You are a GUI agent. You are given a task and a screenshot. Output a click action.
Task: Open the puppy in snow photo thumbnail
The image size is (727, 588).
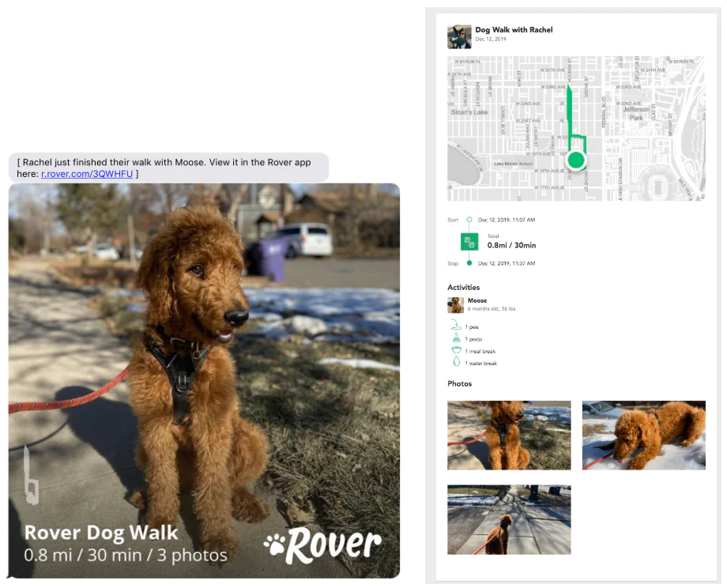coord(643,435)
